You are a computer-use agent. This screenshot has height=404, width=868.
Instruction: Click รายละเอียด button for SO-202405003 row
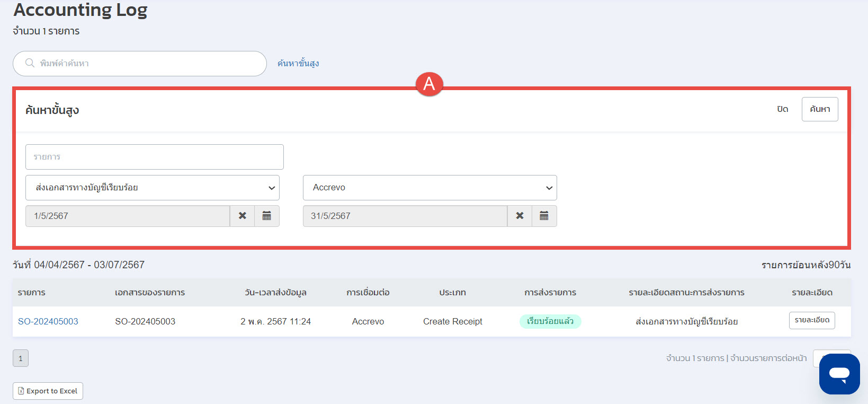coord(812,320)
